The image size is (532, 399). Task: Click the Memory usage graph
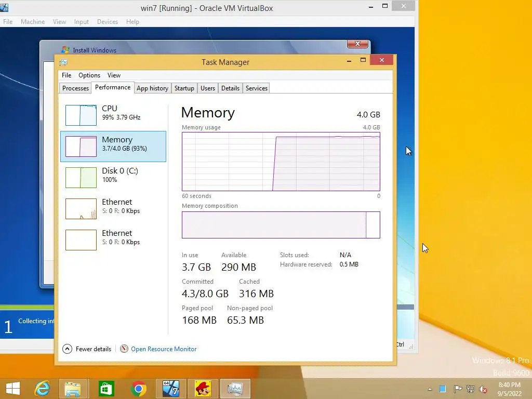coord(281,162)
